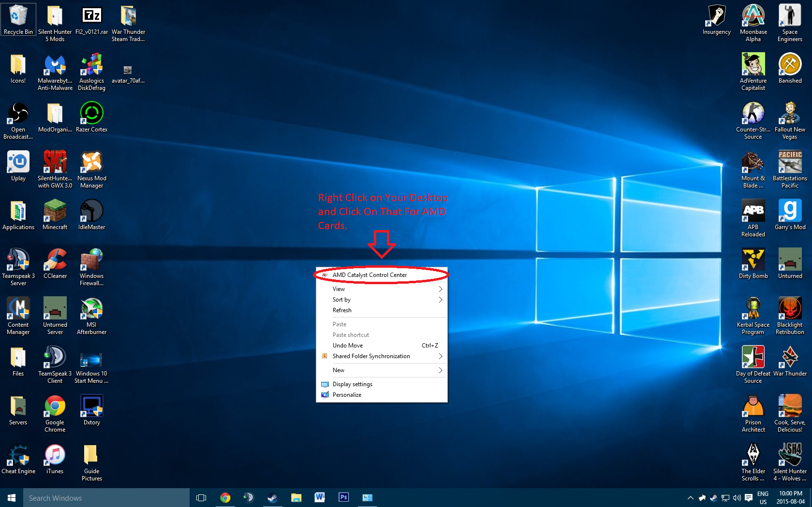Open Cook, Serve, Delicious! shortcut
This screenshot has height=507, width=812.
(790, 414)
